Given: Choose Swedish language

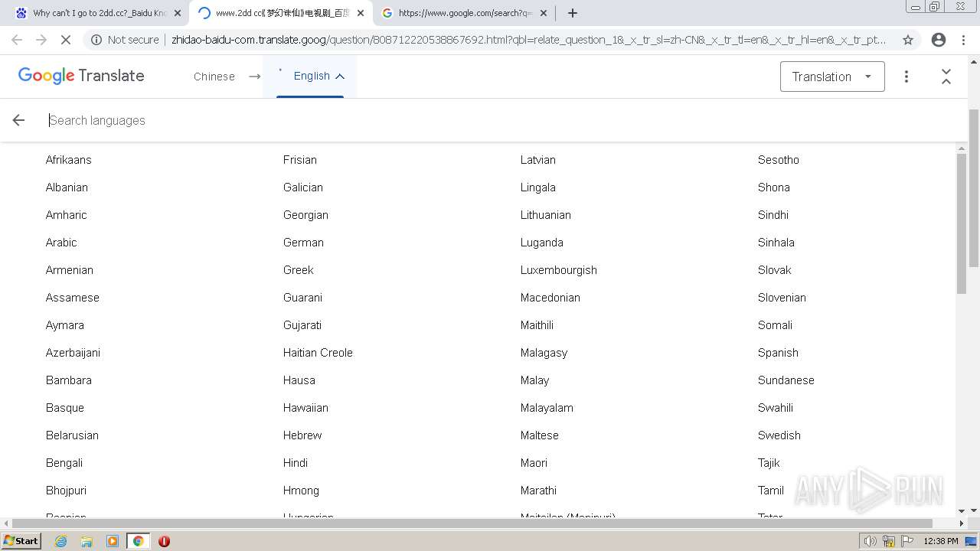Looking at the screenshot, I should point(779,435).
